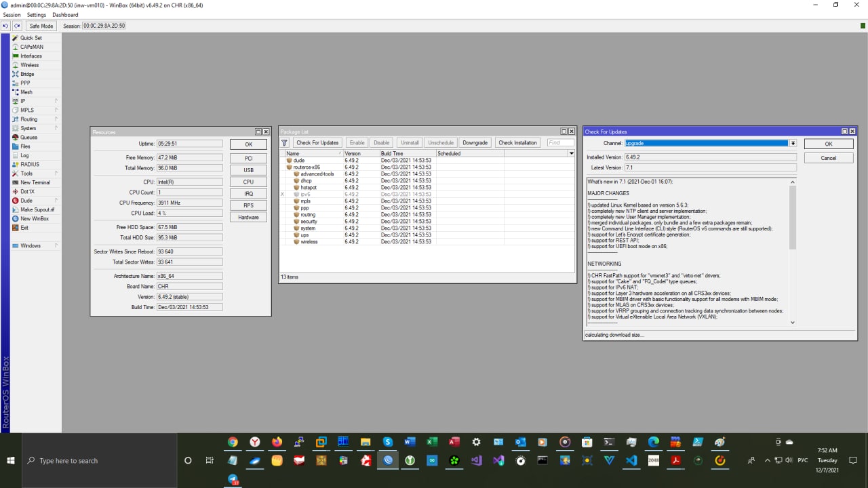Sort packages by Build Time column

(408, 154)
